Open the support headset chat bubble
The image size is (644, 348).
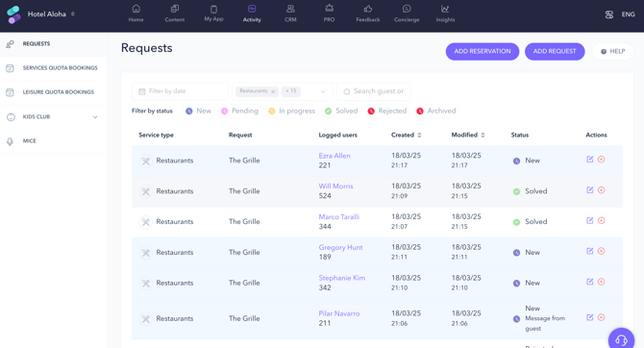click(x=621, y=339)
